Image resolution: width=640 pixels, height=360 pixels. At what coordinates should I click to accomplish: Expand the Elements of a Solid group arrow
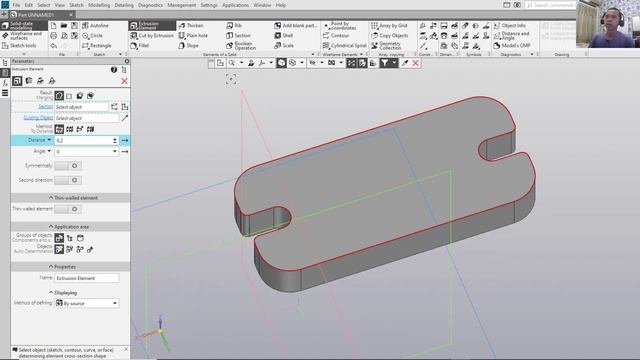[x=313, y=54]
